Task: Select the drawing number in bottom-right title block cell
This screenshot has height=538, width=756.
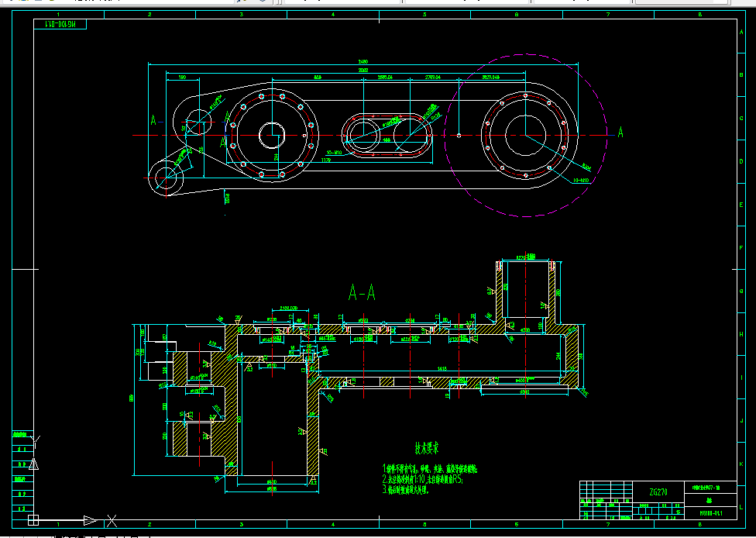Action: tap(710, 513)
